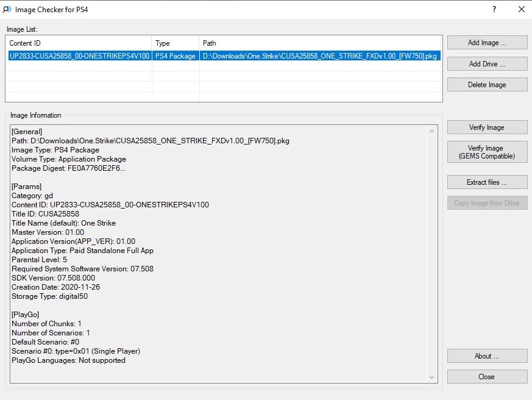
Task: Select row cell UP2833-CUSA25858_00-ONESTRIKEPS4V100
Action: coord(79,56)
